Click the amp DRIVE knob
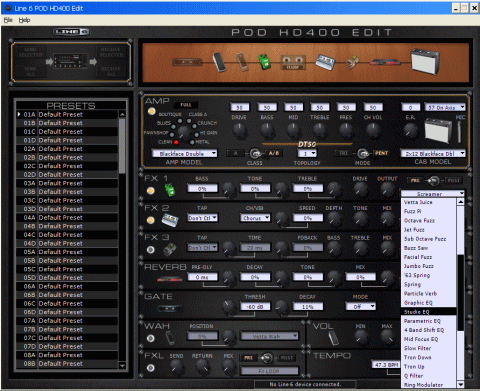Screen dimensions: 480x391 [x=239, y=130]
